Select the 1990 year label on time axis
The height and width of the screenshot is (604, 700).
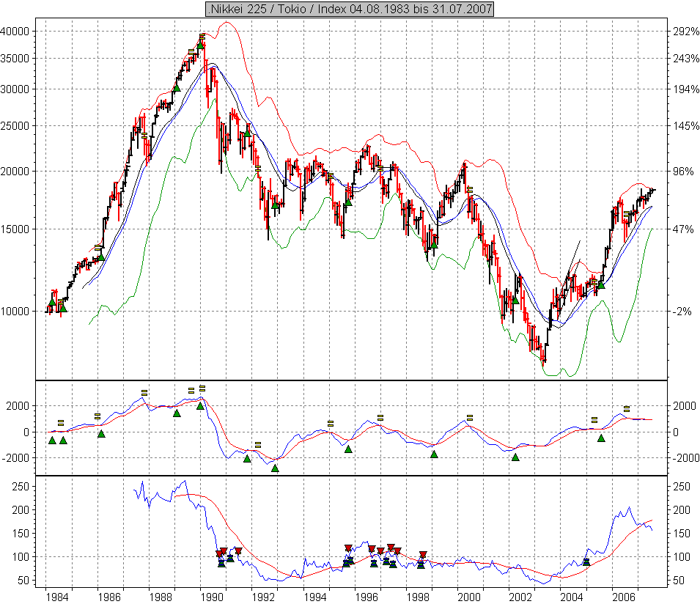pyautogui.click(x=212, y=596)
